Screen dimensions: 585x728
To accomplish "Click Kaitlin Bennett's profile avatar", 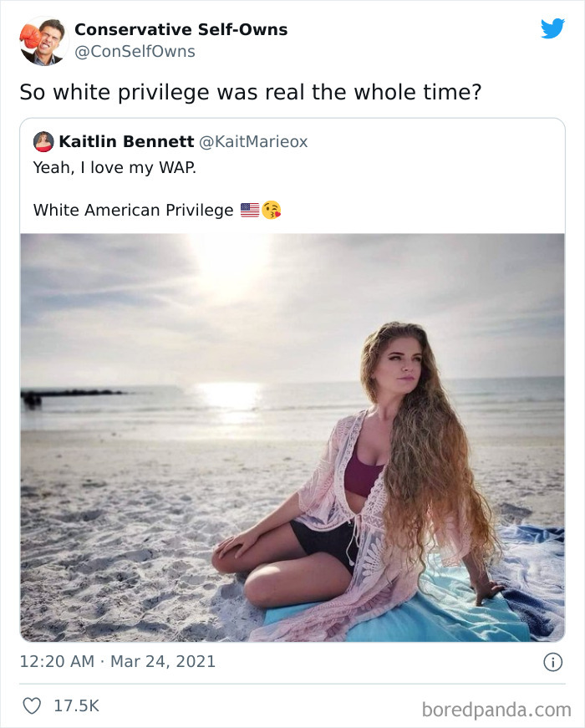I will [x=43, y=141].
